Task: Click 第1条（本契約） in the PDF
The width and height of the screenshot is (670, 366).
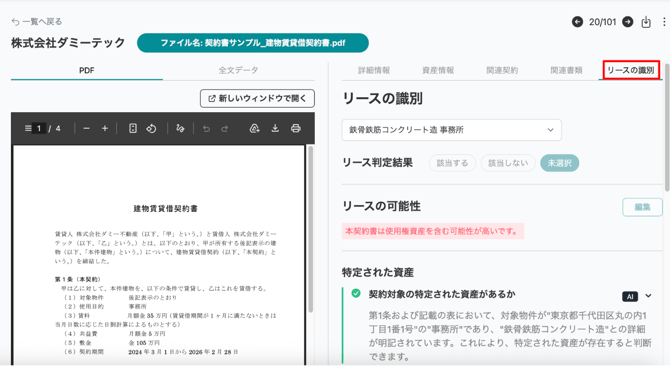Action: (78, 279)
